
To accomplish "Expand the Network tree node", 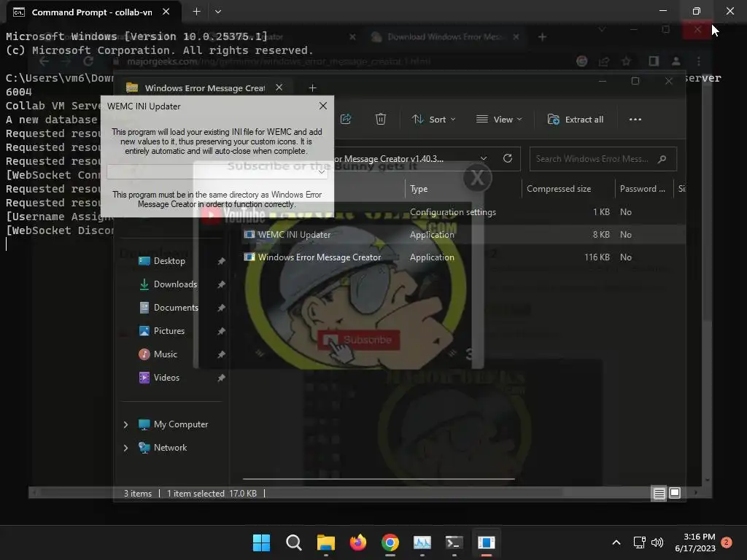I will click(x=125, y=448).
